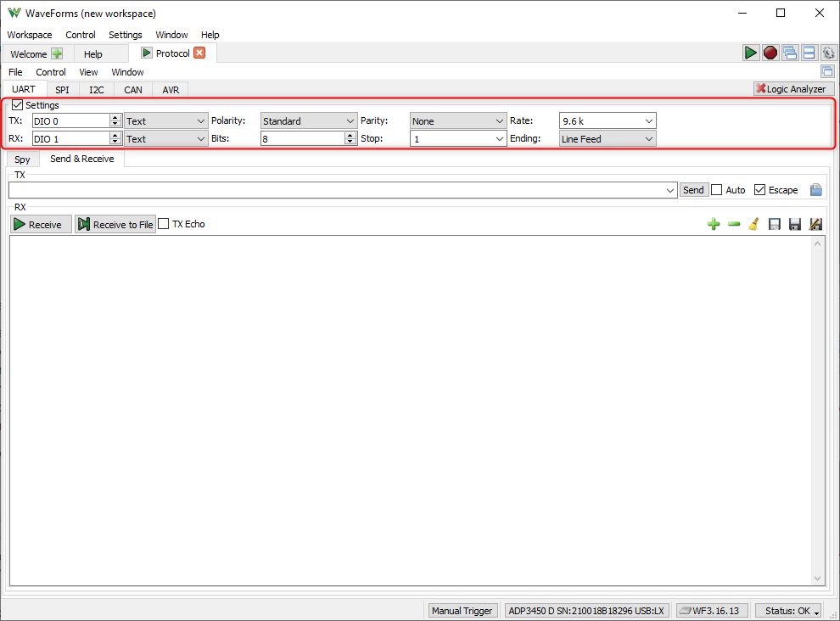This screenshot has width=840, height=621.
Task: Click the Logic Analyzer button
Action: (794, 89)
